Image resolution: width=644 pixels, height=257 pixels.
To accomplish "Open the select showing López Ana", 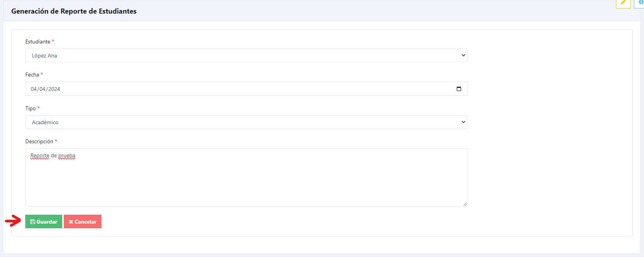I will (x=246, y=56).
